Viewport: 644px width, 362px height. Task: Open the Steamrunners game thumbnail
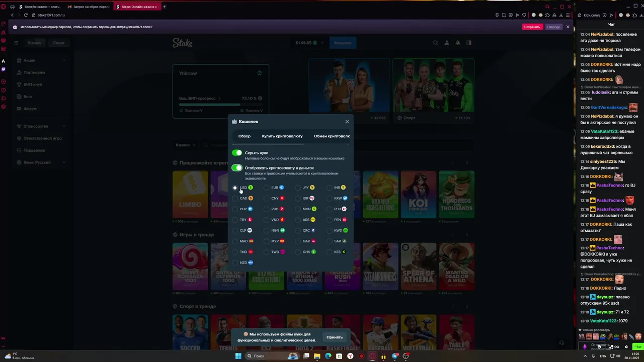click(x=380, y=266)
